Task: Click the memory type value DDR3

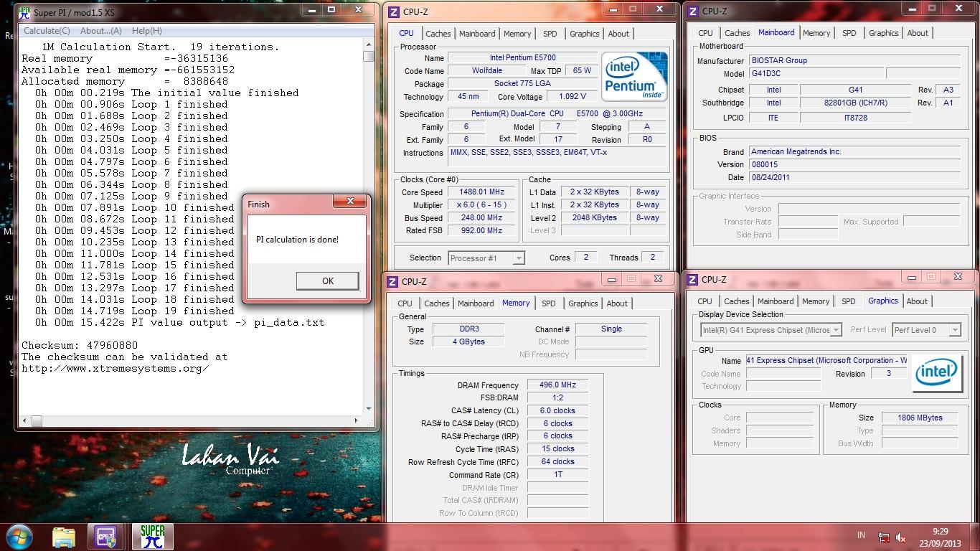Action: point(468,329)
